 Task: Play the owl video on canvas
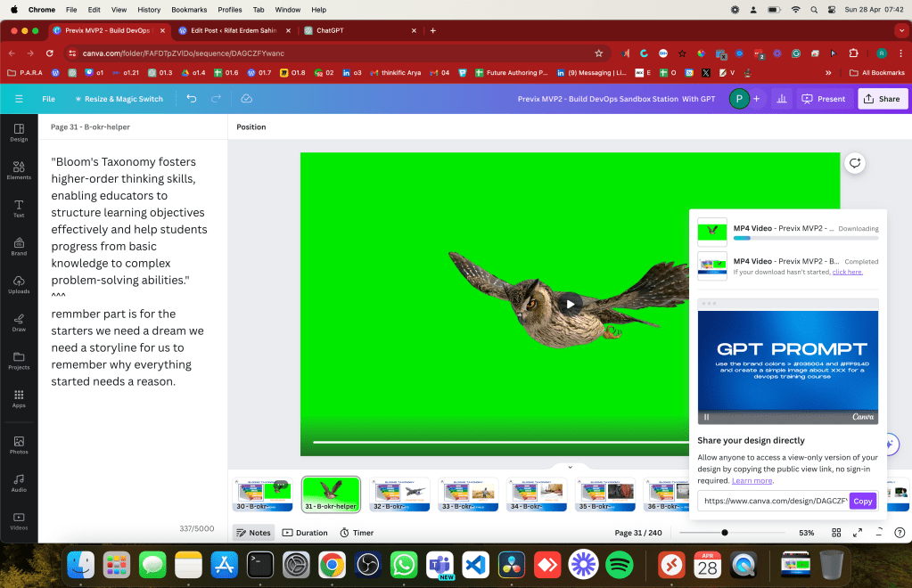click(x=570, y=304)
